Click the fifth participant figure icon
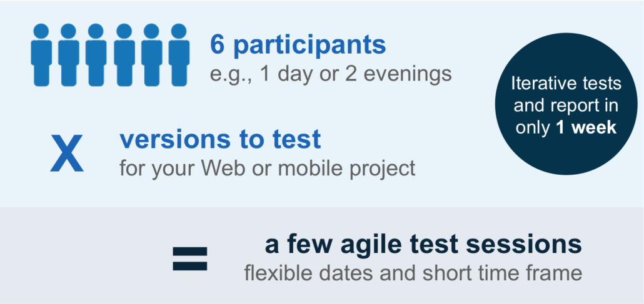Viewport: 644px width, 304px height. (151, 55)
